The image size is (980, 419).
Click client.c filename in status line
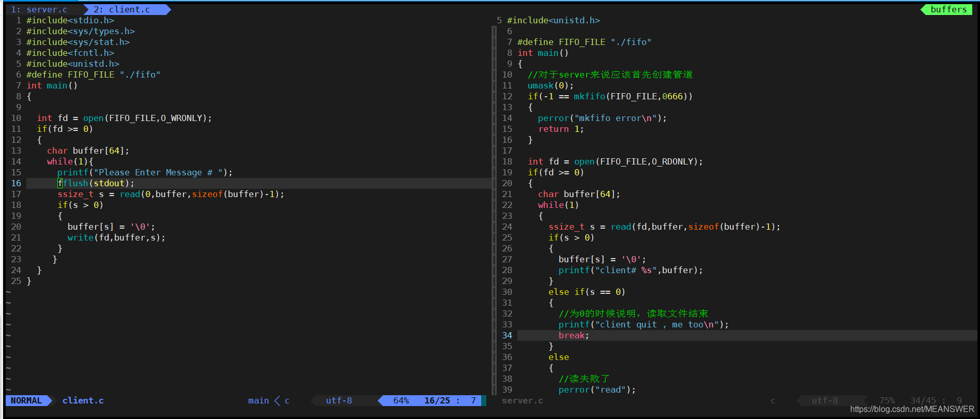click(x=83, y=400)
